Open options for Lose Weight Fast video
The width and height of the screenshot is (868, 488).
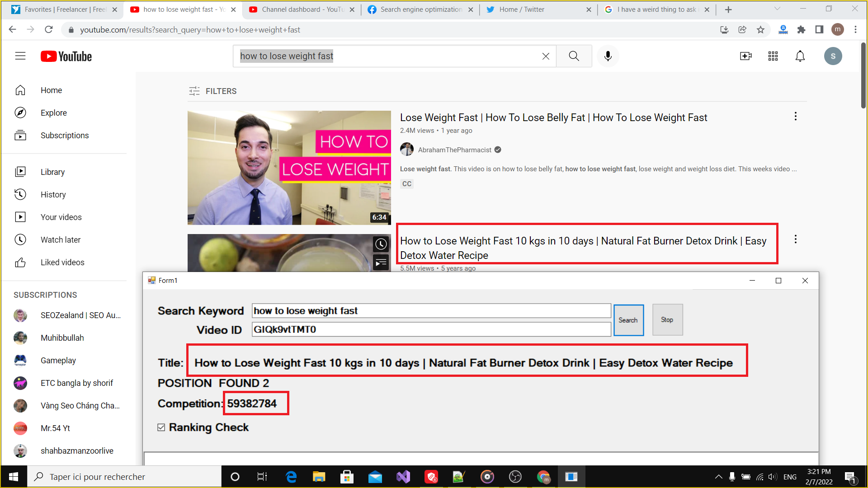(x=796, y=117)
